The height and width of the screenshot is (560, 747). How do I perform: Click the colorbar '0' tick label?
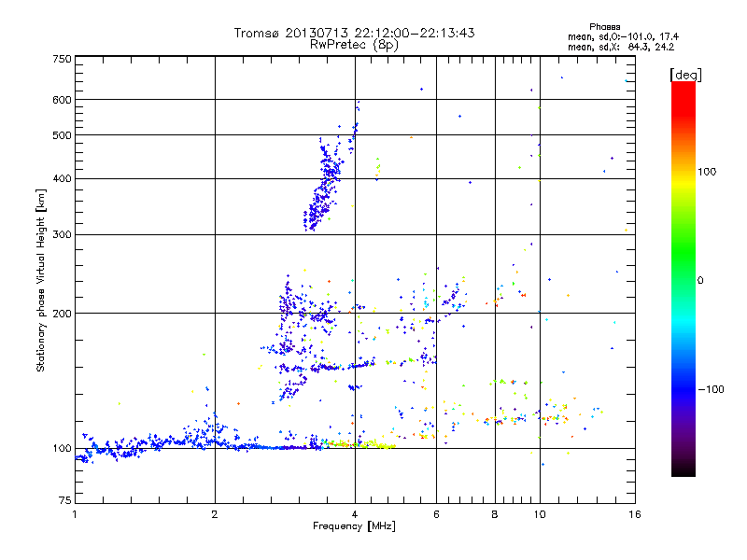tap(700, 280)
